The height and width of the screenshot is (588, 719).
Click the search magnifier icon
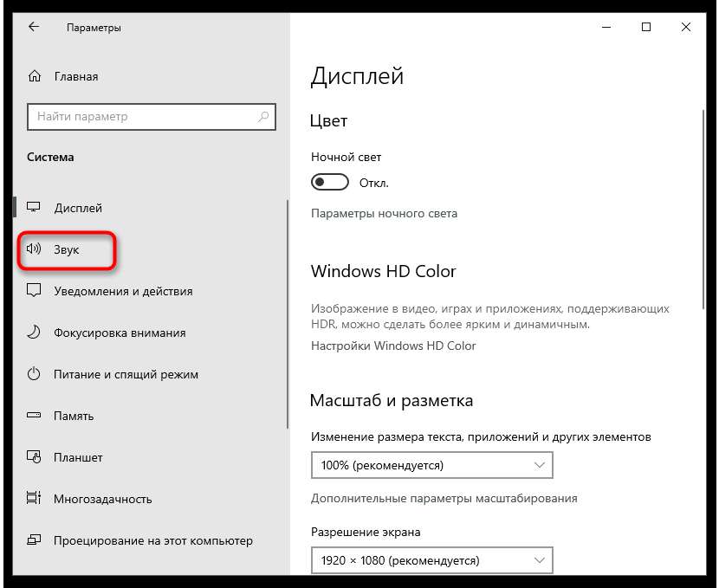[263, 117]
